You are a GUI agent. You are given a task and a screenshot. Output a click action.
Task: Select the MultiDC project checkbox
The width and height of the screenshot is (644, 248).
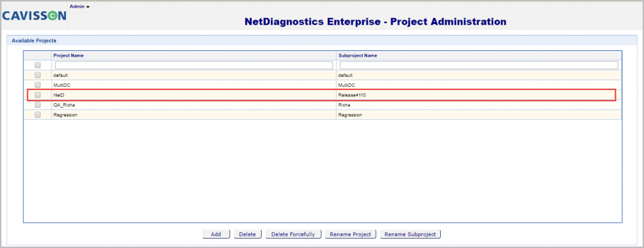pos(38,85)
